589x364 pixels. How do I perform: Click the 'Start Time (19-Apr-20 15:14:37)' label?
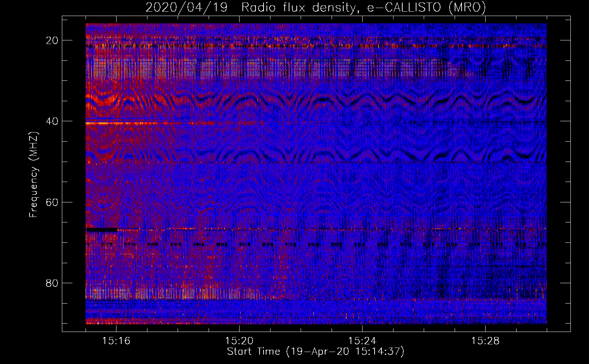coord(316,352)
